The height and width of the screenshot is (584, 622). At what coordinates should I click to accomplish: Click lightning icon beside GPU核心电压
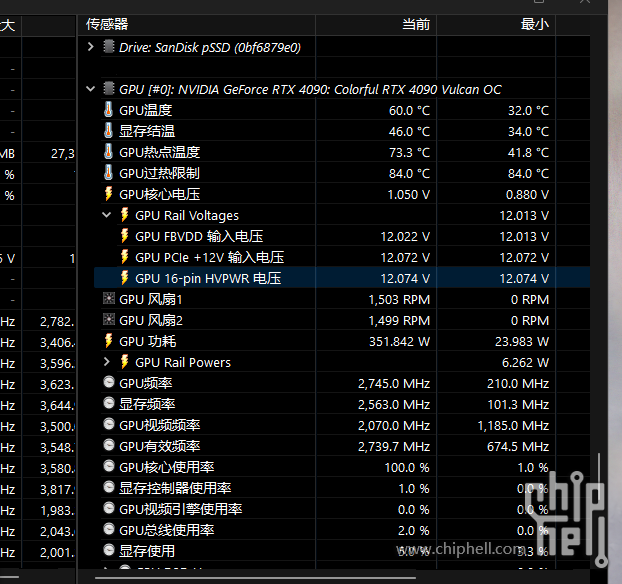pyautogui.click(x=108, y=194)
